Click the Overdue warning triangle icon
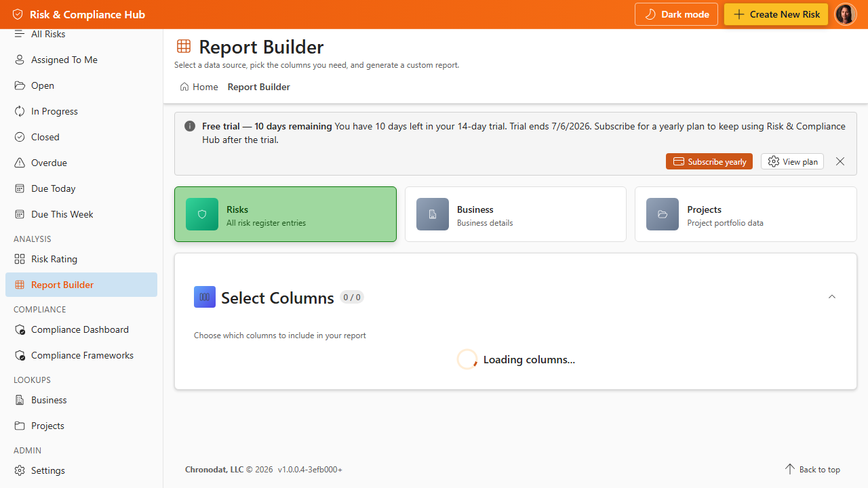The image size is (868, 488). [x=20, y=163]
